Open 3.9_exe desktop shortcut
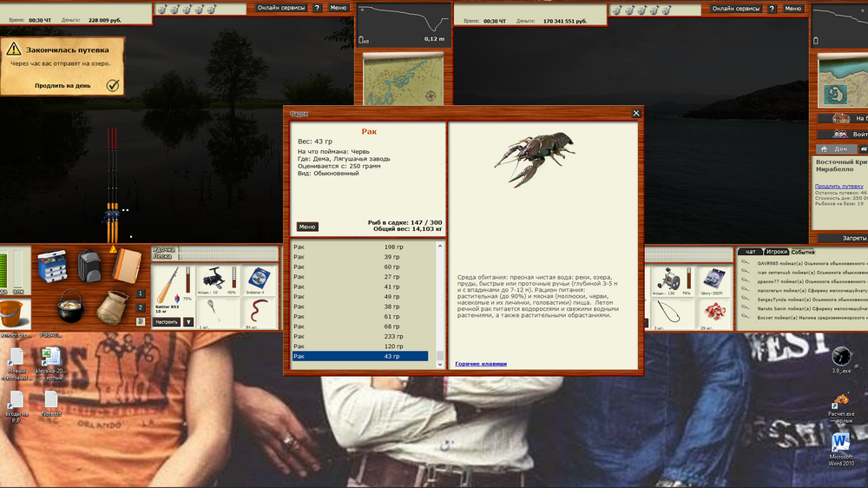 [x=841, y=360]
